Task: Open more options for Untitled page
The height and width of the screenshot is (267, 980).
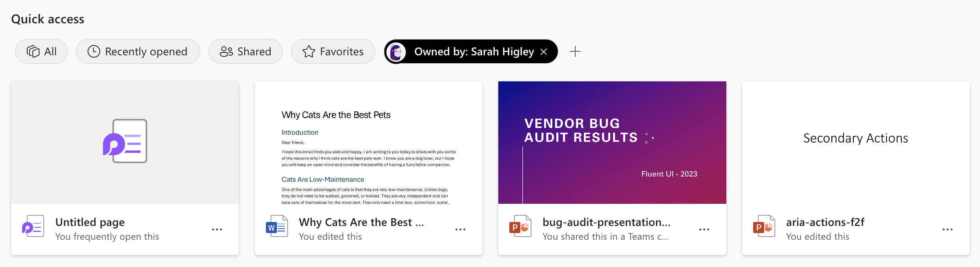Action: (x=217, y=229)
